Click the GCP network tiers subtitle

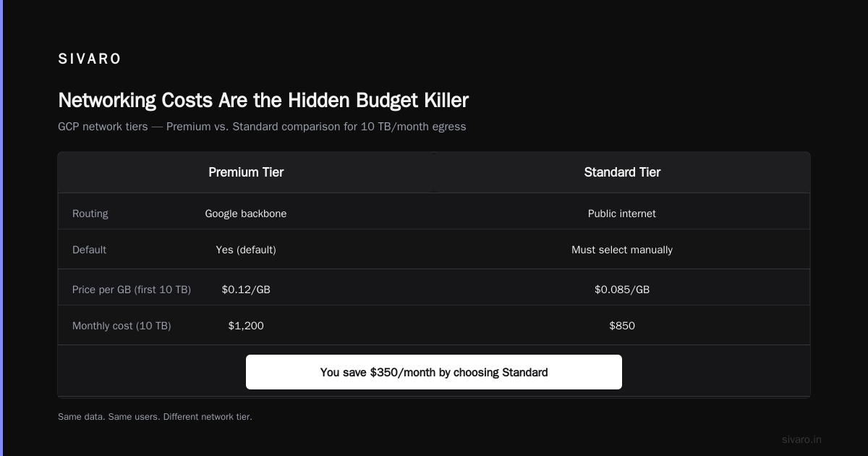tap(262, 127)
